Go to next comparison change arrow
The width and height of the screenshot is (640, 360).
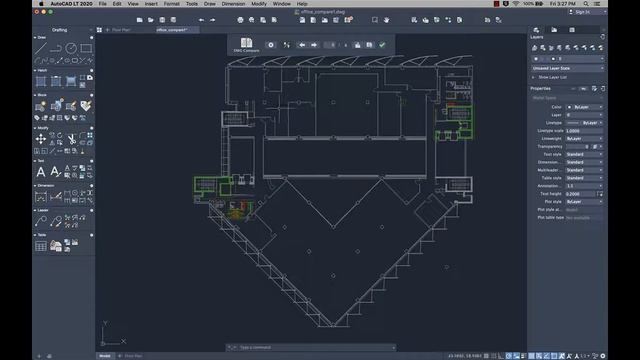(x=314, y=45)
